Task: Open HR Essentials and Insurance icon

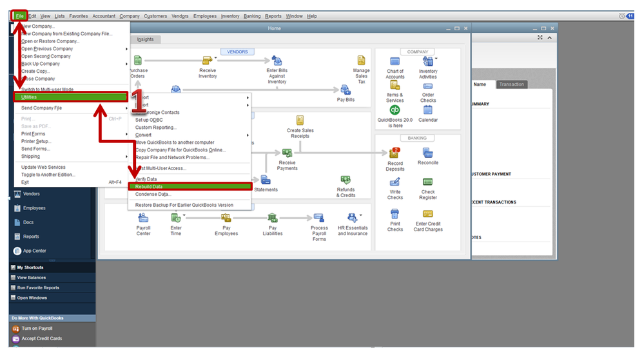Action: tap(353, 217)
